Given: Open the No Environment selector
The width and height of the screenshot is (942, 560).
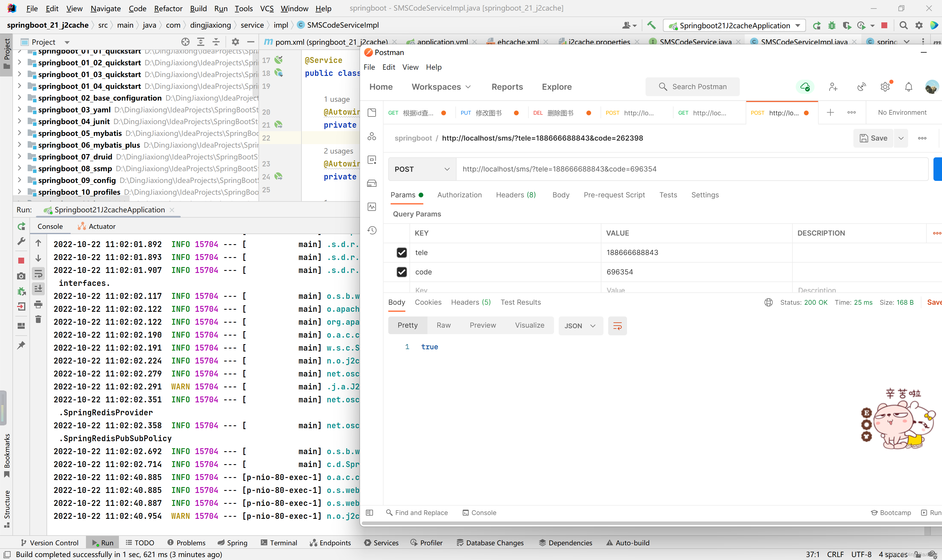Looking at the screenshot, I should coord(902,112).
